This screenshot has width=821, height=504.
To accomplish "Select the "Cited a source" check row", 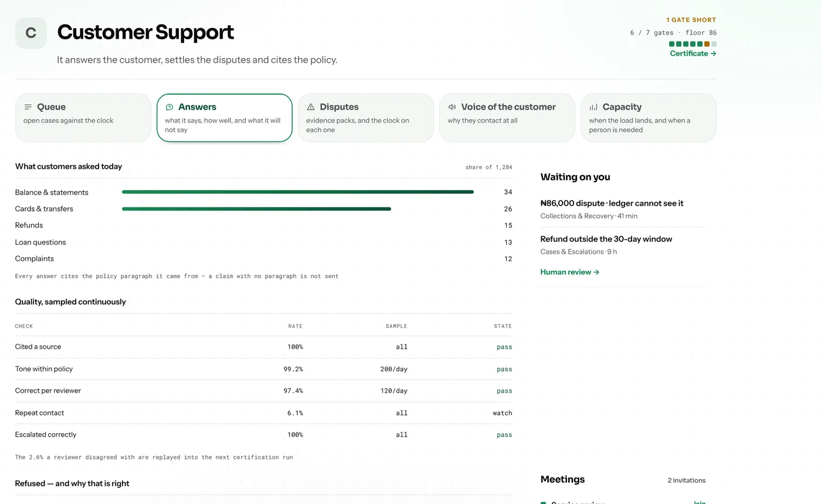I will click(x=263, y=347).
